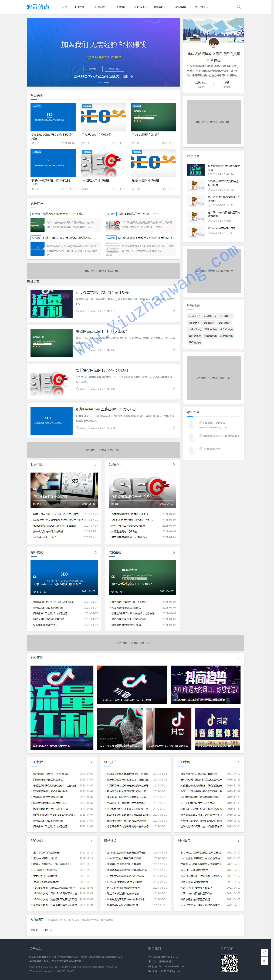
Task: Click the tag icon on 百度搜索竞价广告投放方案计划书 article
Action: [174, 311]
